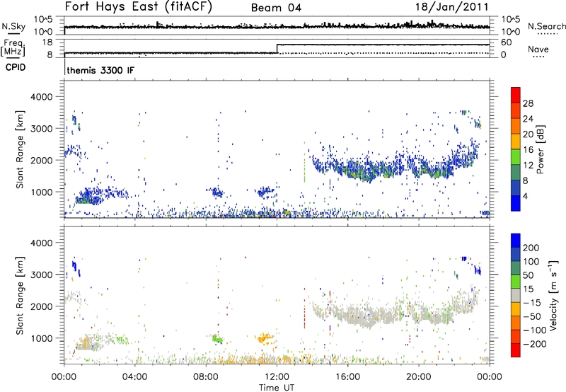Click the 'Time UT' axis label
The width and height of the screenshot is (566, 392).
coord(277,388)
